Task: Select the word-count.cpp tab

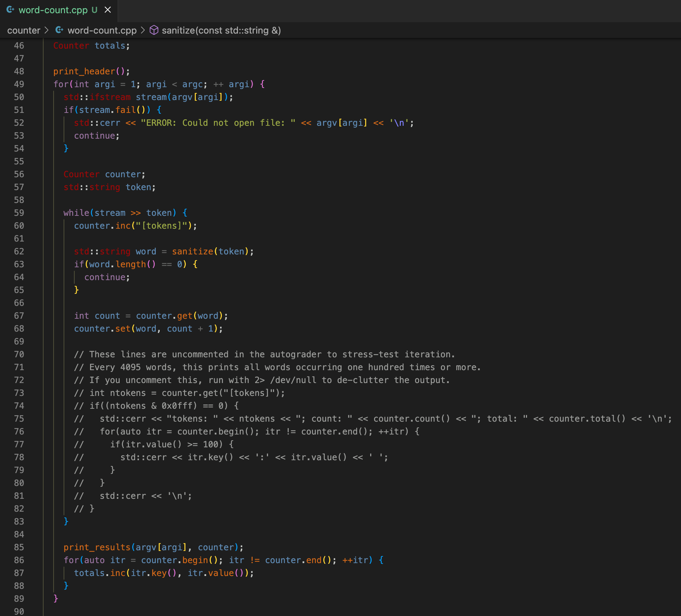Action: (54, 10)
